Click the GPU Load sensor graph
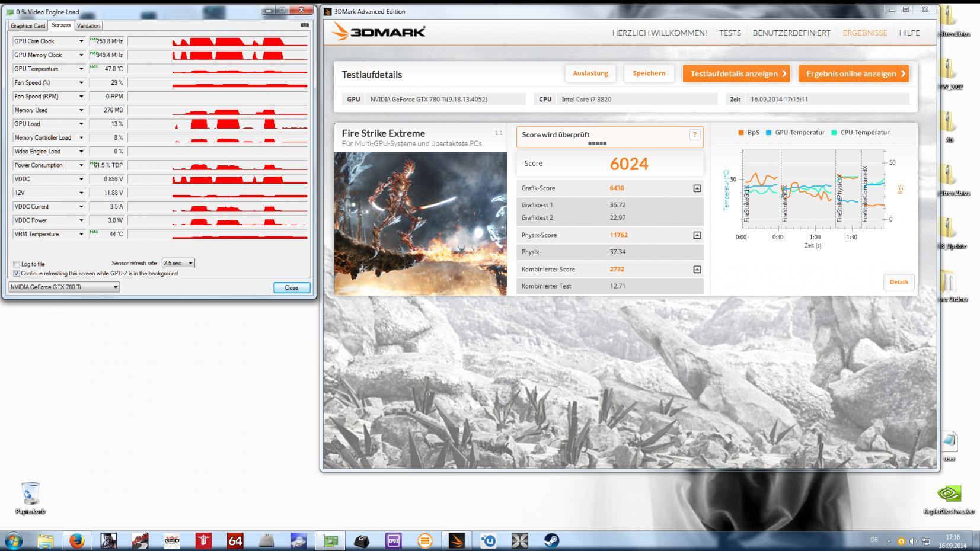This screenshot has height=551, width=980. pyautogui.click(x=218, y=124)
